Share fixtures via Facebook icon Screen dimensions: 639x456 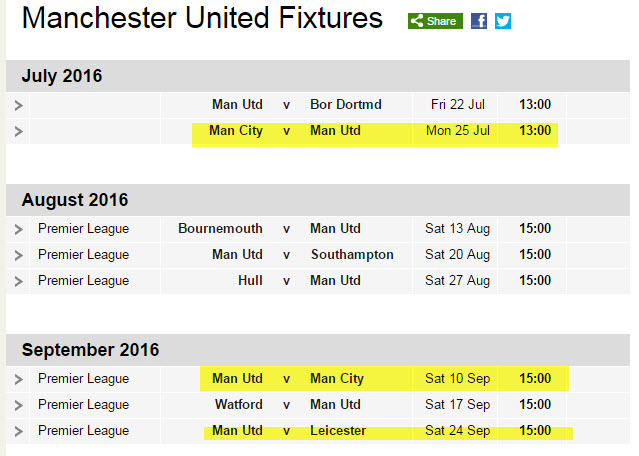pos(479,21)
